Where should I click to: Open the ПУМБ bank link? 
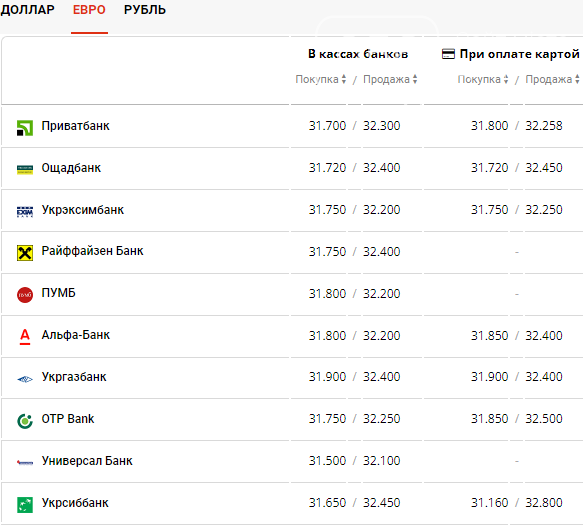pos(58,293)
